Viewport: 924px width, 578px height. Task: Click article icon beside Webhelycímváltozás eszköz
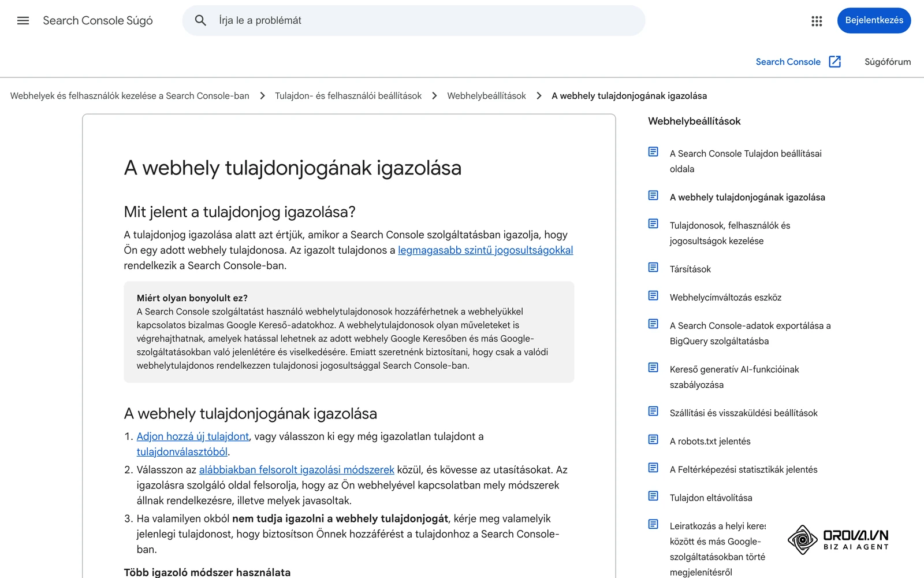point(653,296)
